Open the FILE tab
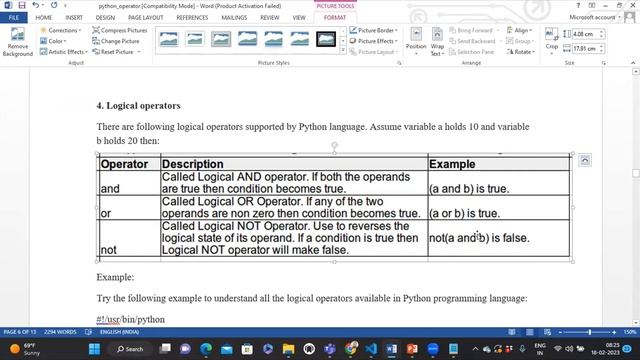The height and width of the screenshot is (360, 640). (14, 18)
